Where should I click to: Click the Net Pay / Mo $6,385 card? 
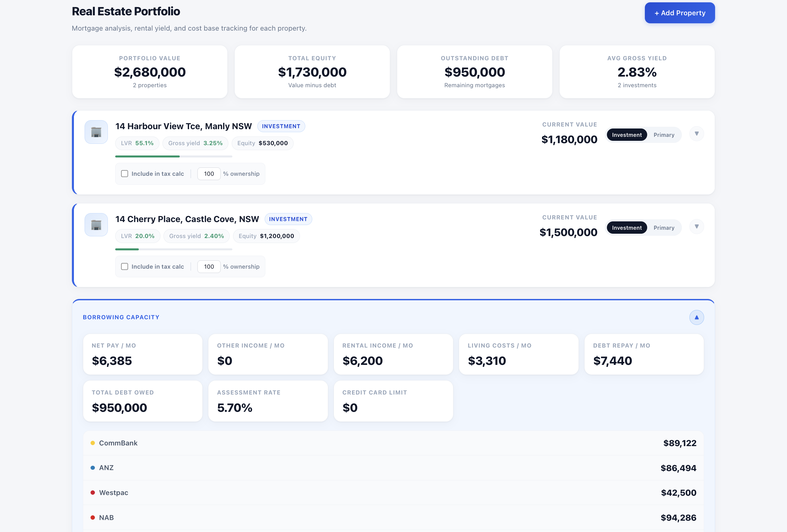(142, 354)
